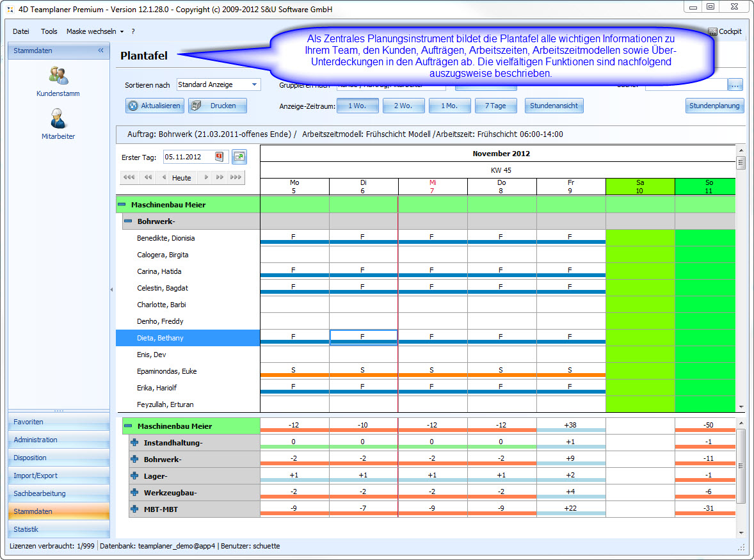Screen dimensions: 754x560
Task: Click the Aktualisieren button
Action: point(155,106)
